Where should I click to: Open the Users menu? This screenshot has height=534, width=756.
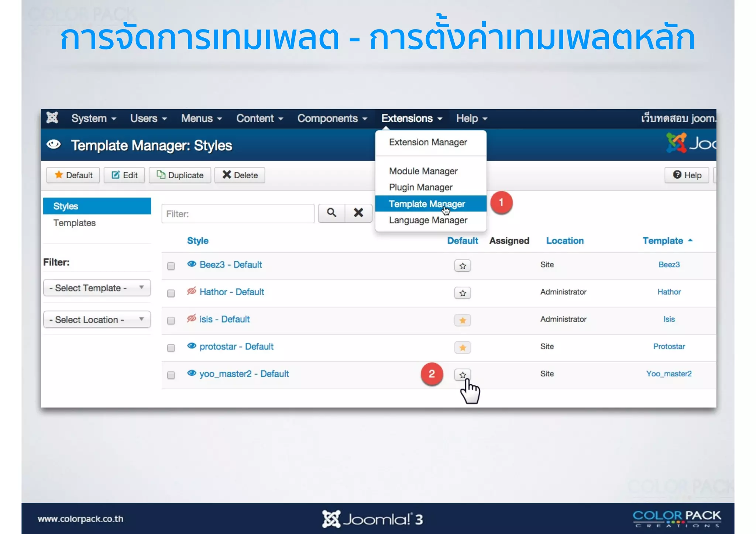pyautogui.click(x=148, y=118)
